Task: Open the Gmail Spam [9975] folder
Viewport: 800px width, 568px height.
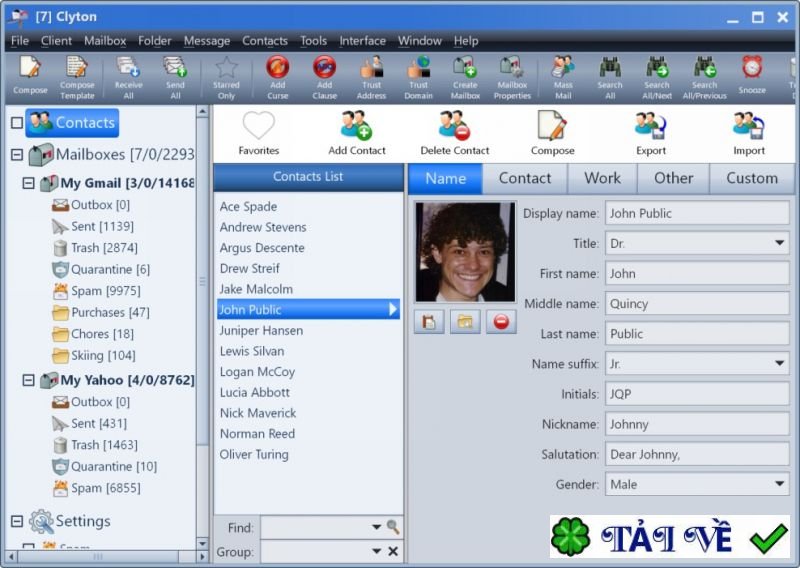Action: (96, 291)
